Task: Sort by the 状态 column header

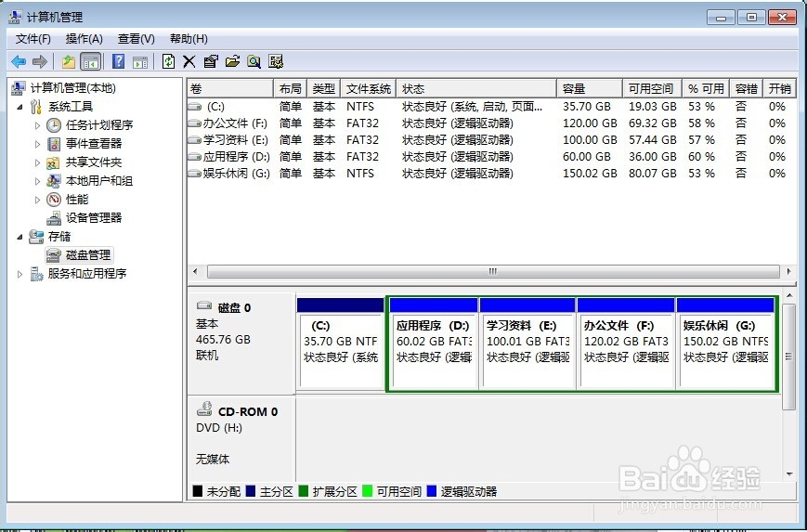Action: [x=476, y=89]
